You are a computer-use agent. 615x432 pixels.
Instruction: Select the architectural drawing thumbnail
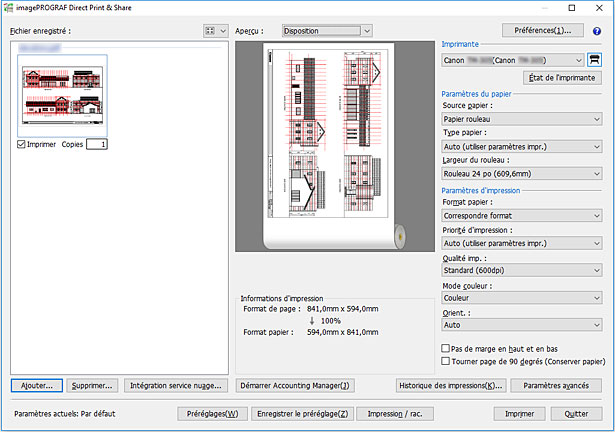[x=62, y=96]
